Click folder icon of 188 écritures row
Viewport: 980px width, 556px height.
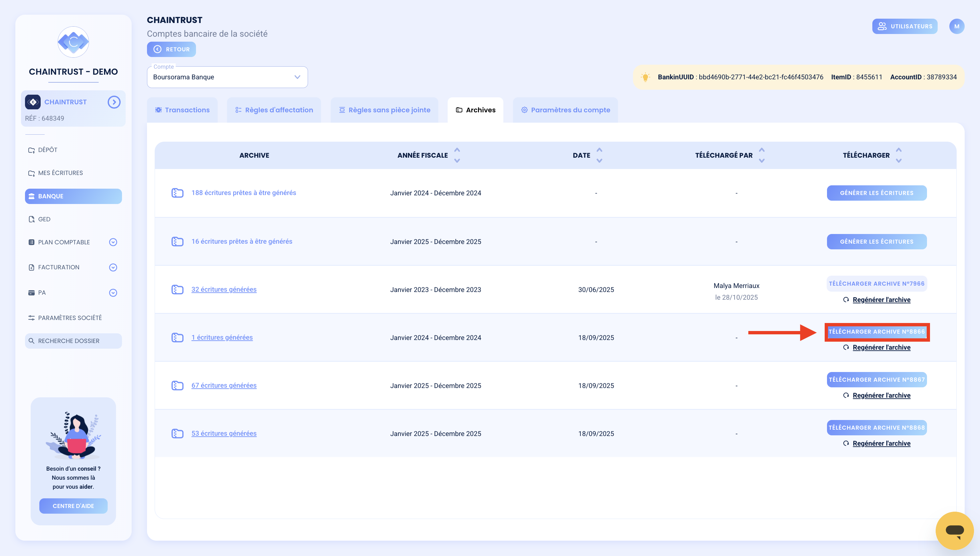177,193
